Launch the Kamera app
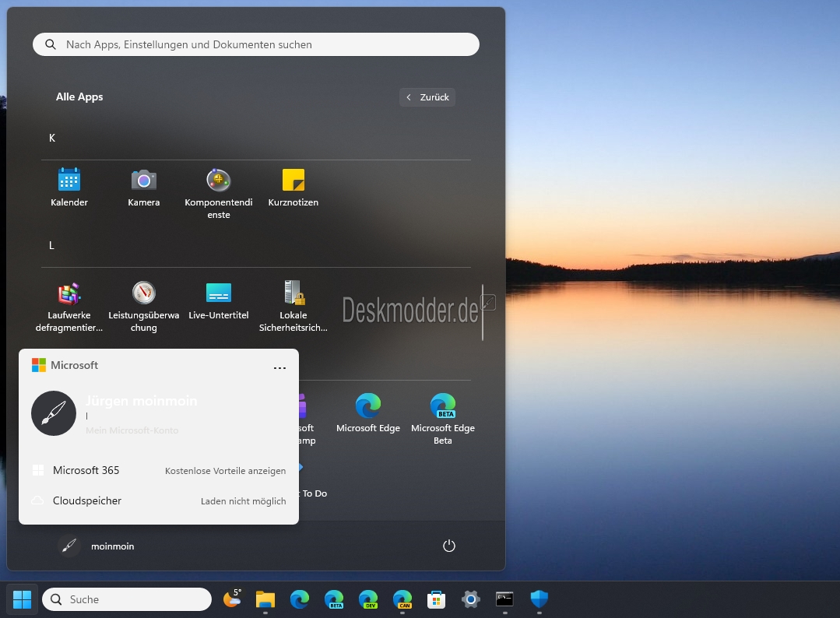This screenshot has width=840, height=618. coord(143,188)
